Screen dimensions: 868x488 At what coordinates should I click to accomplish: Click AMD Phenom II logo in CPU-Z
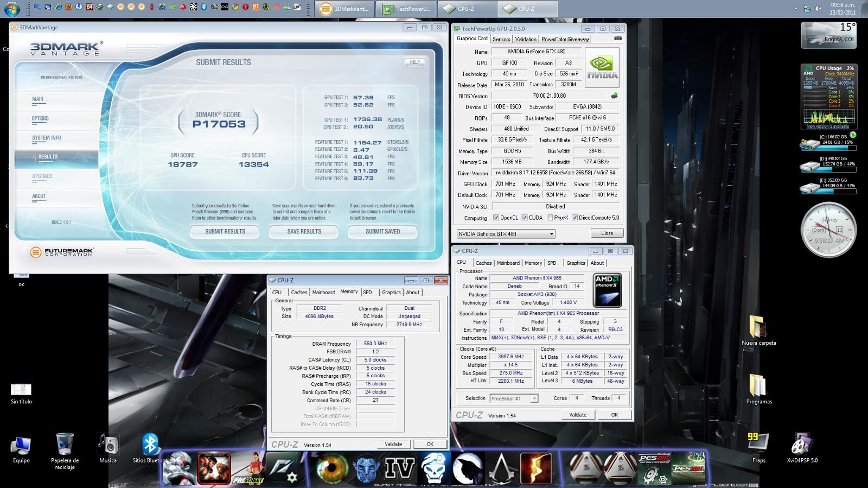point(608,290)
